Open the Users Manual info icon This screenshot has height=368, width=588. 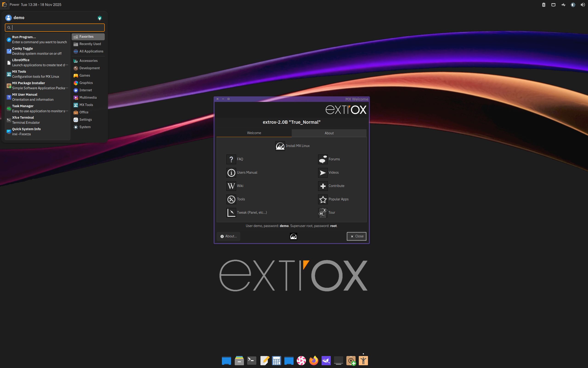[231, 173]
